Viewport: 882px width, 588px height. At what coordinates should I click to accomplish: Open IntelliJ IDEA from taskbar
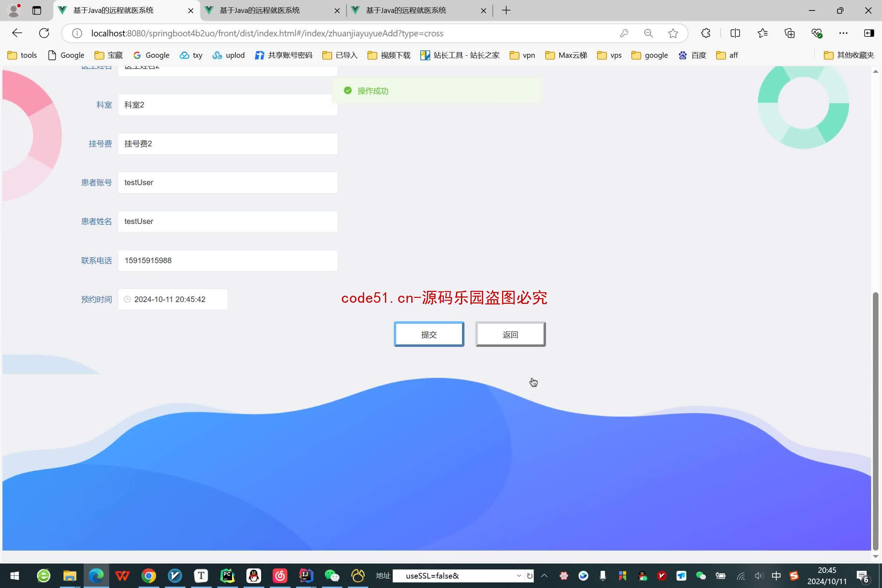(306, 576)
